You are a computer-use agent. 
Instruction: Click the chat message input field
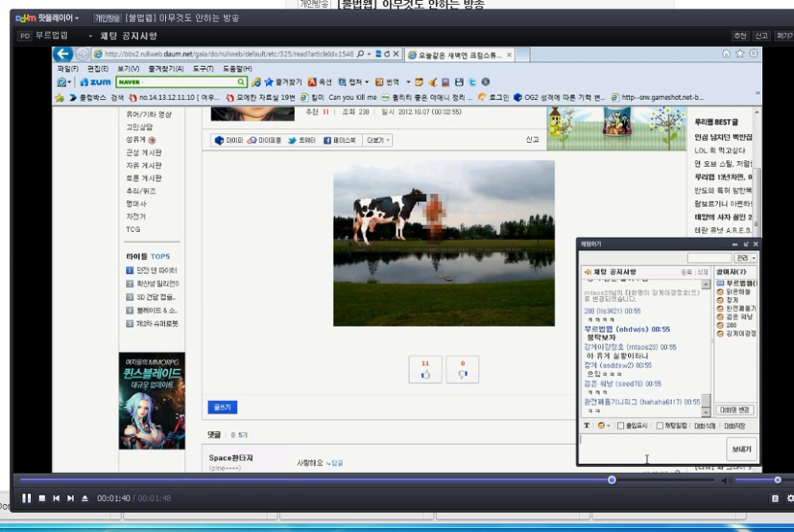click(x=643, y=447)
